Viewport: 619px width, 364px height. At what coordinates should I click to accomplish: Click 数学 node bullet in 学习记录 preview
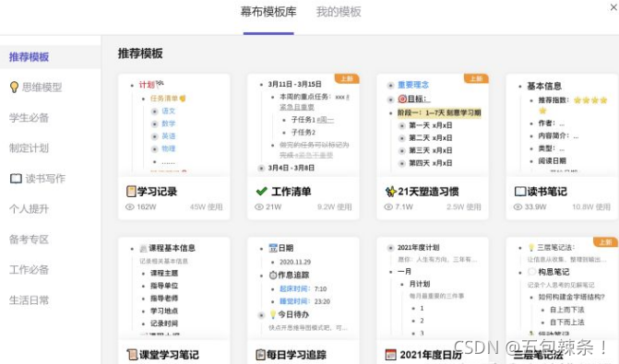(x=155, y=124)
